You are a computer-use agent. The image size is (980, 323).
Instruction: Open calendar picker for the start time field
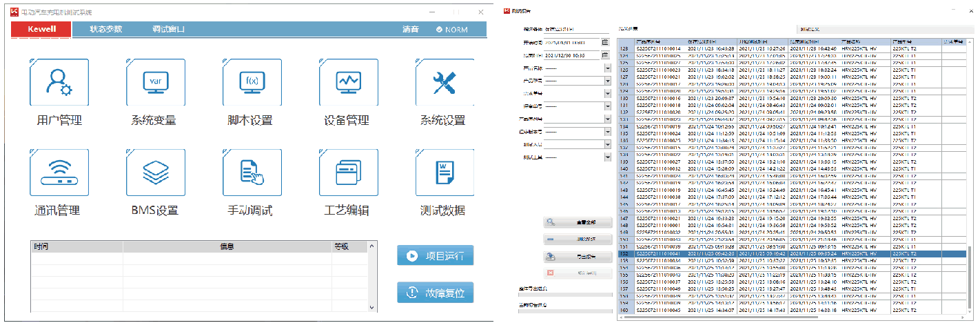(605, 42)
